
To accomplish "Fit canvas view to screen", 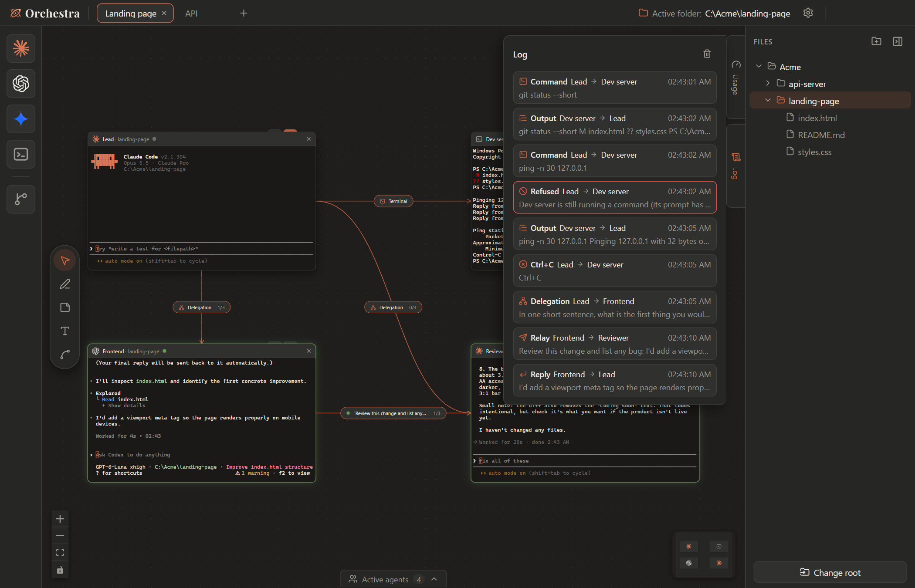I will [60, 552].
